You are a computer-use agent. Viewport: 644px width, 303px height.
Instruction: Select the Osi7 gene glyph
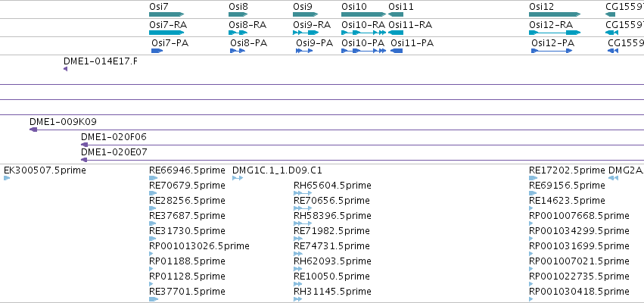[x=166, y=14]
